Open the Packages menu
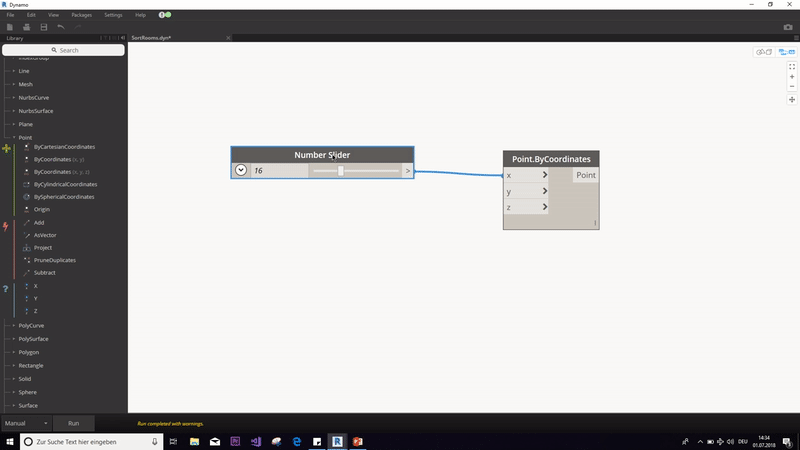The width and height of the screenshot is (800, 450). [x=82, y=15]
